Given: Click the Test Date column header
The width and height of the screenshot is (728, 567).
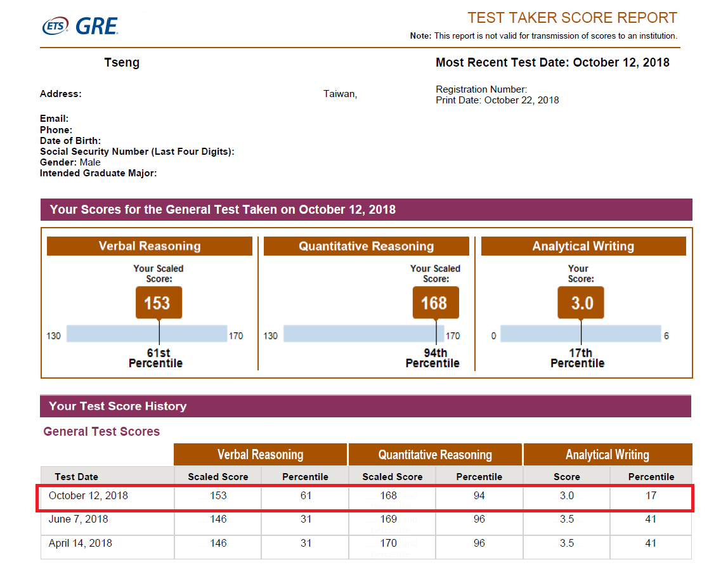Looking at the screenshot, I should point(77,477).
